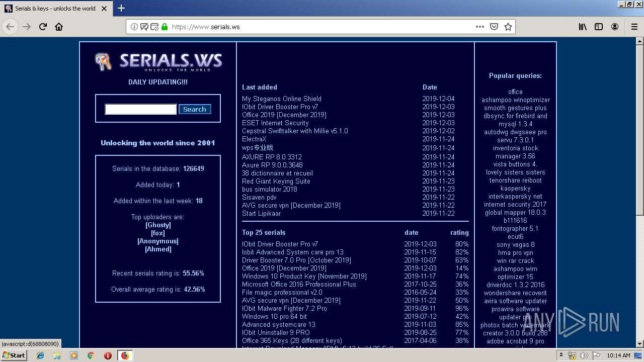
Task: Open a new tab with plus button
Action: point(121,8)
